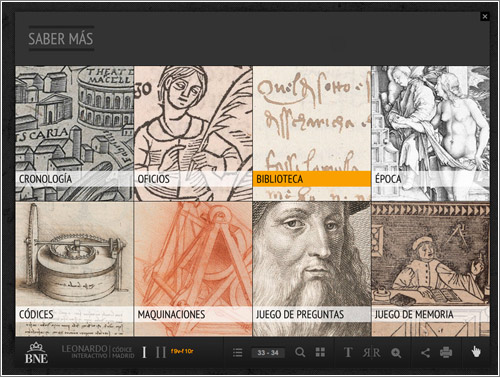Screen dimensions: 500x377
Task: Open the Códices section tile
Action: click(74, 269)
